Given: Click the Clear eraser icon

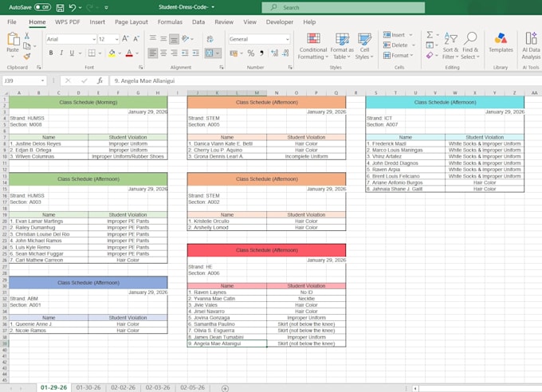Looking at the screenshot, I should 430,55.
